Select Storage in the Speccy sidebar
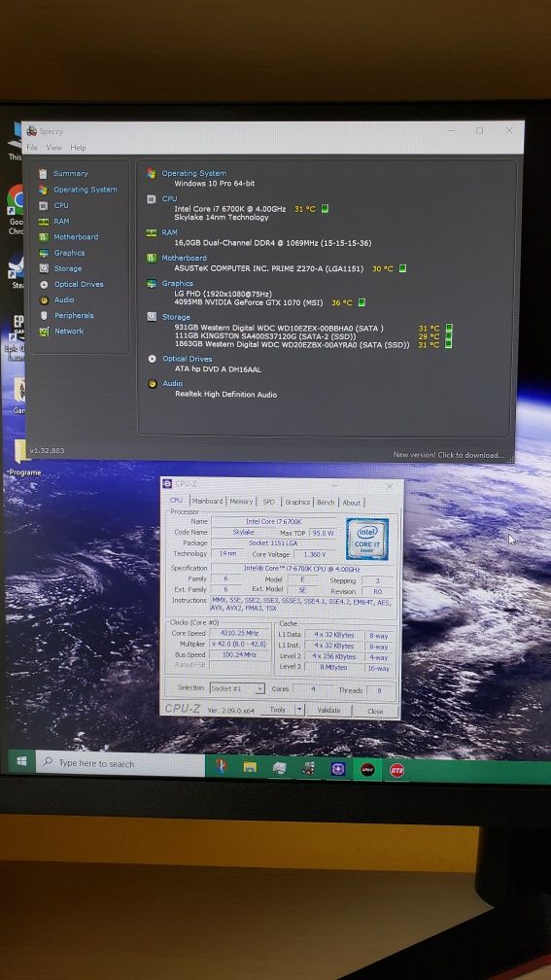Screen dimensions: 551x980 point(67,268)
